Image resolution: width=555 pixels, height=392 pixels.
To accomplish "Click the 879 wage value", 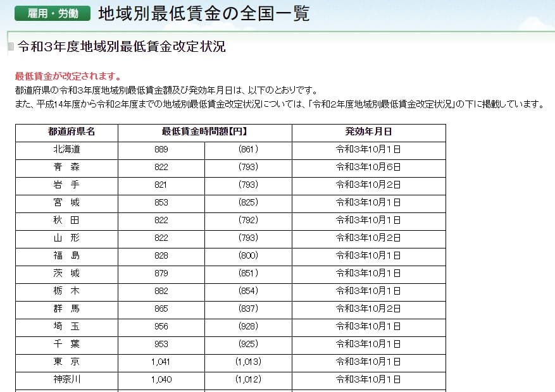I will pos(161,273).
